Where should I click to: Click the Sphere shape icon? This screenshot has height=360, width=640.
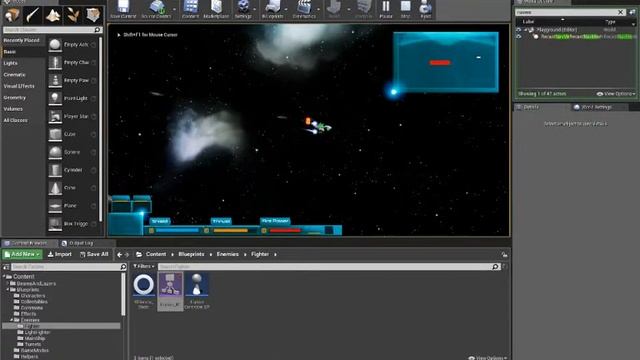[x=55, y=152]
